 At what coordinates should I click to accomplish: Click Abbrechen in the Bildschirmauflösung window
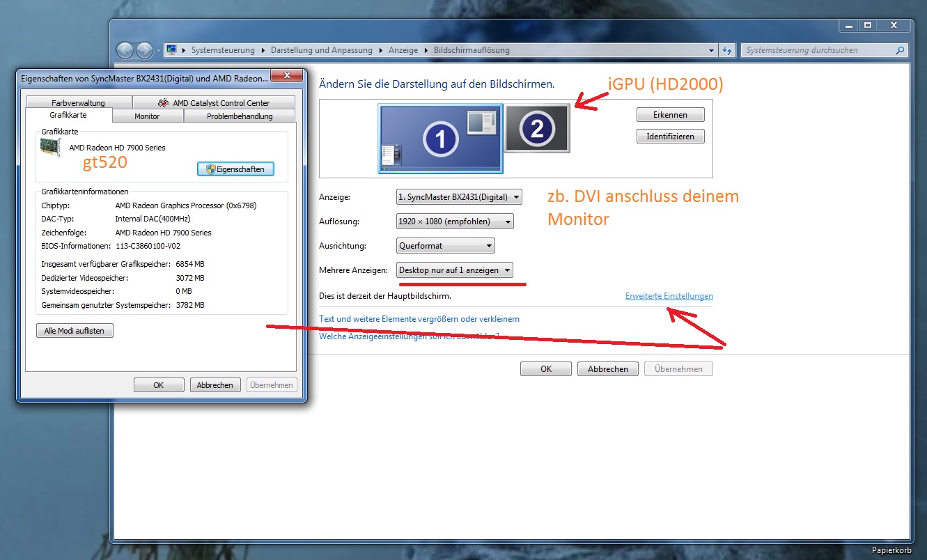(x=608, y=369)
